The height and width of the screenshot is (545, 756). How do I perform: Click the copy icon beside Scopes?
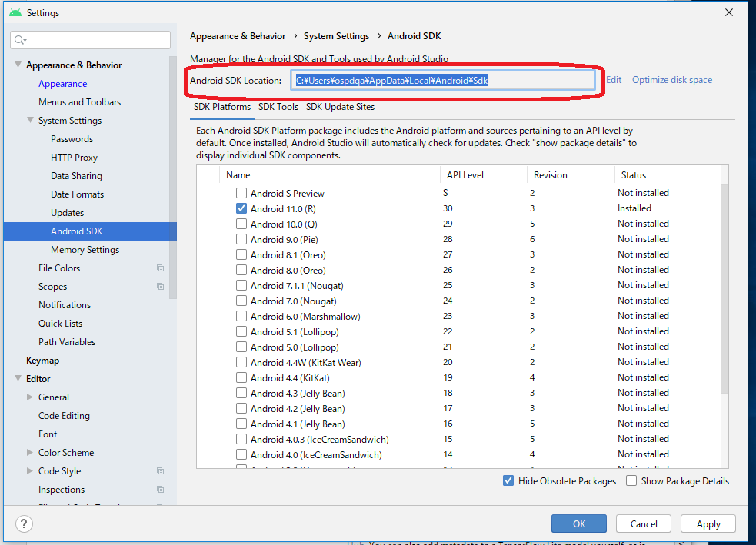coord(160,286)
